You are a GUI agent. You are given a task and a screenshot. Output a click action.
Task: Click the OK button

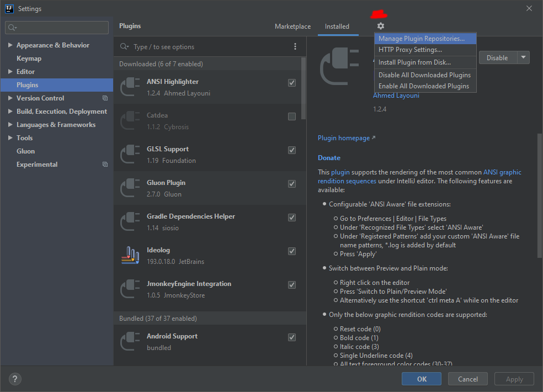pyautogui.click(x=422, y=379)
